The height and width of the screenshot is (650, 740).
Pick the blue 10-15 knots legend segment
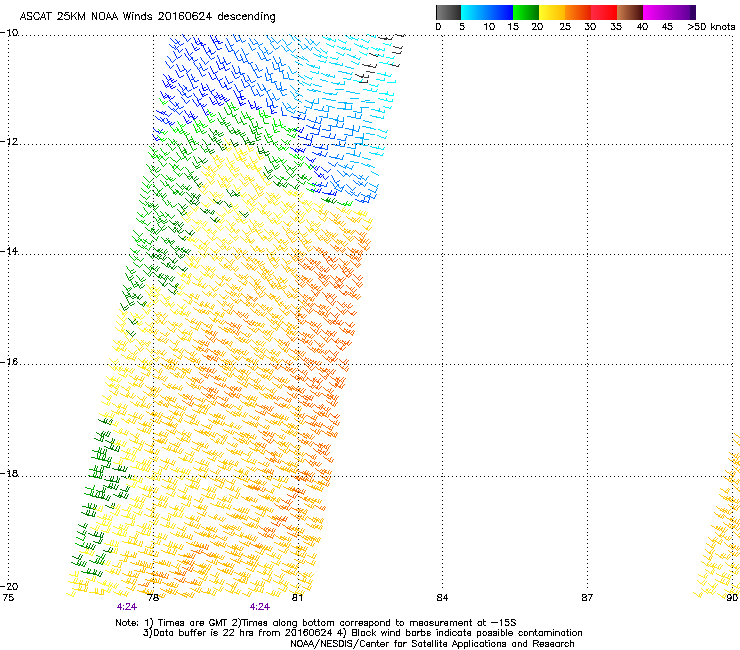[500, 12]
